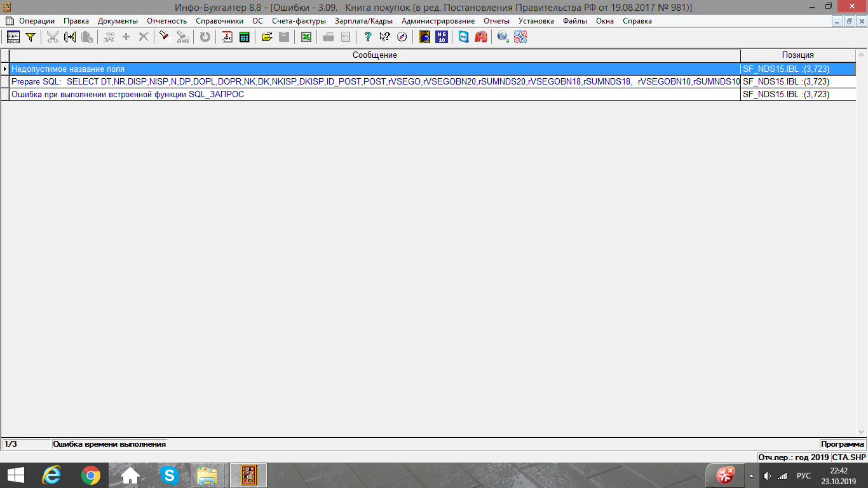Launch Internet Explorer from taskbar
The width and height of the screenshot is (868, 488).
point(51,475)
